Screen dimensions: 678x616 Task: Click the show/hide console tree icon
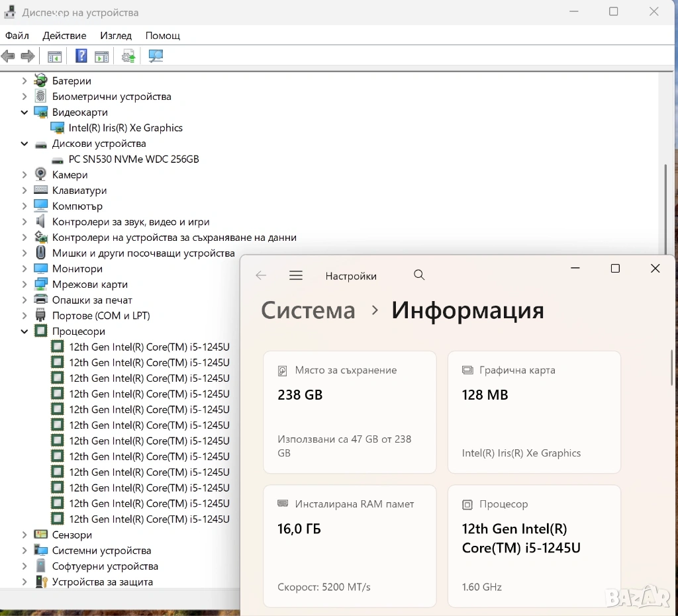tap(54, 56)
